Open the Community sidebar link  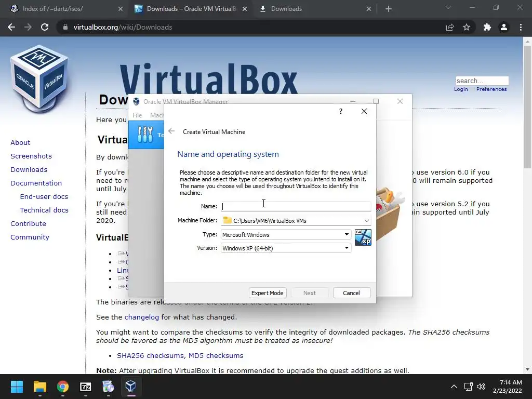pos(30,237)
